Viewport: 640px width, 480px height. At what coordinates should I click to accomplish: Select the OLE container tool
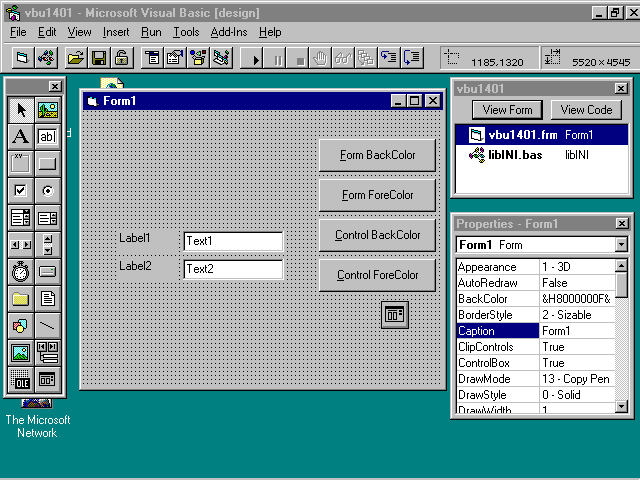pyautogui.click(x=21, y=379)
